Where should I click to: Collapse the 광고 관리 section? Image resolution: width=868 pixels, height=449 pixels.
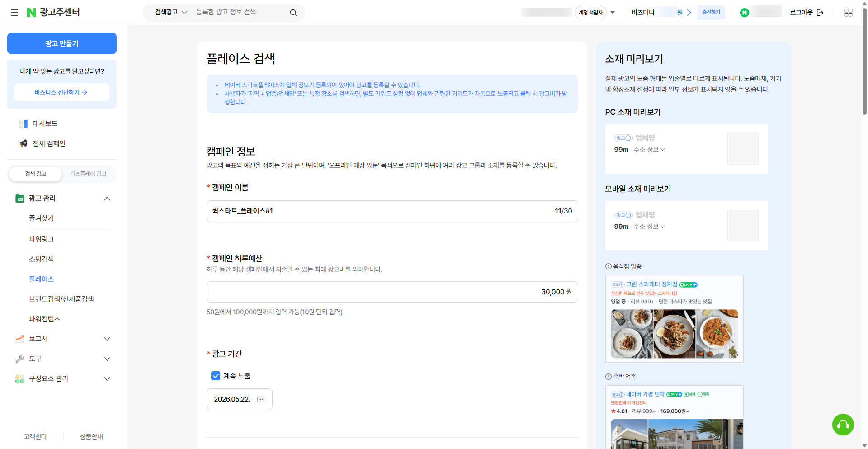[x=107, y=198]
